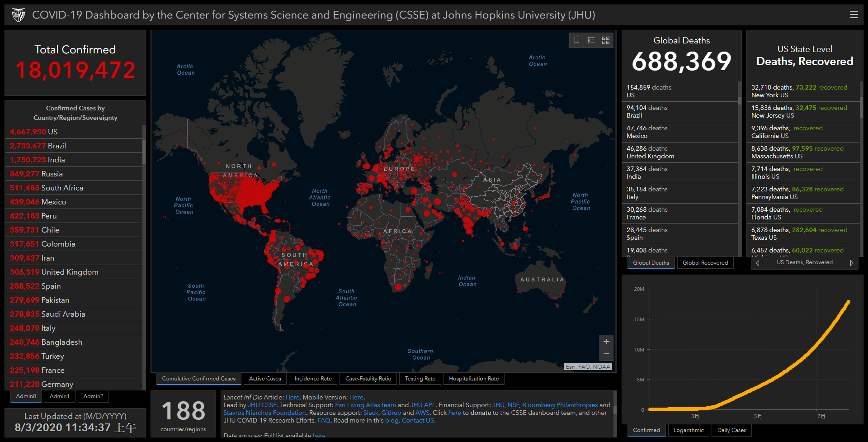Open the Esri Living Atlas team link
This screenshot has height=442, width=868.
click(x=365, y=405)
